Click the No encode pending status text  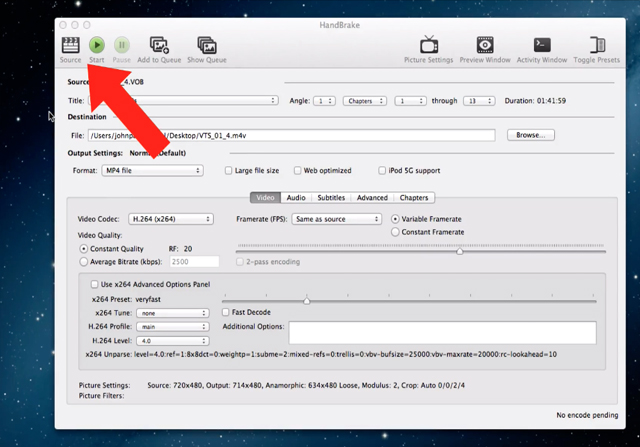point(587,415)
